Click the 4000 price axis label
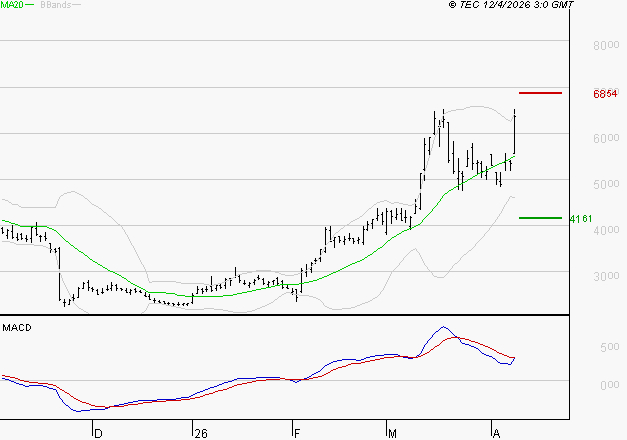627x440 pixels. tap(606, 230)
